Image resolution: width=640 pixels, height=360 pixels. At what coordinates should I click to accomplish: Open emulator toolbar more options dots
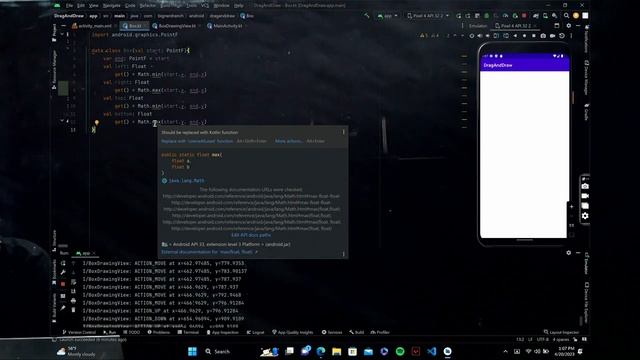pos(571,36)
